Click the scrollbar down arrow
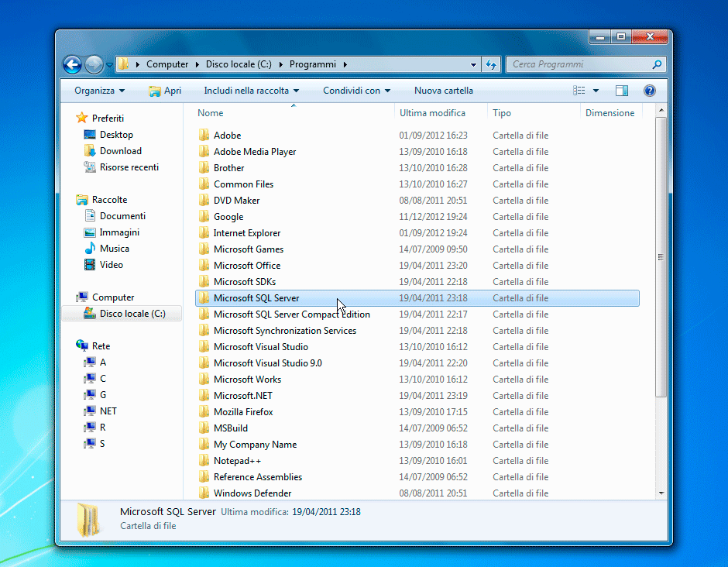The image size is (728, 567). (x=661, y=493)
